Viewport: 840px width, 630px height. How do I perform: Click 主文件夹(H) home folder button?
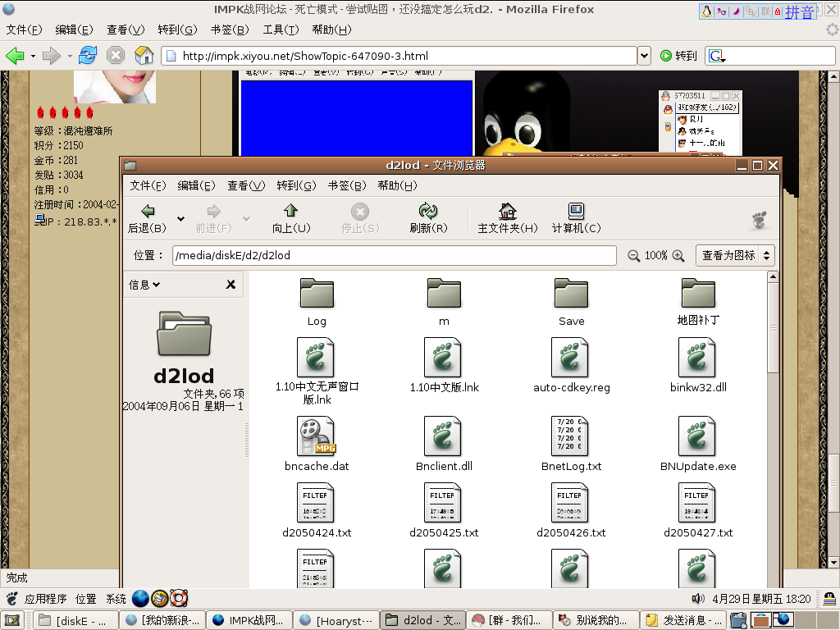[x=507, y=218]
